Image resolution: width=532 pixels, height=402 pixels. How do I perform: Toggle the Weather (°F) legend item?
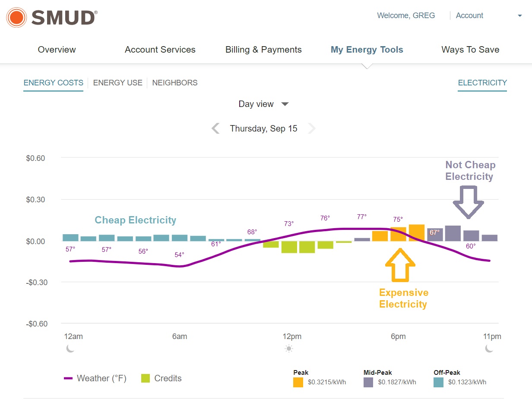[95, 378]
